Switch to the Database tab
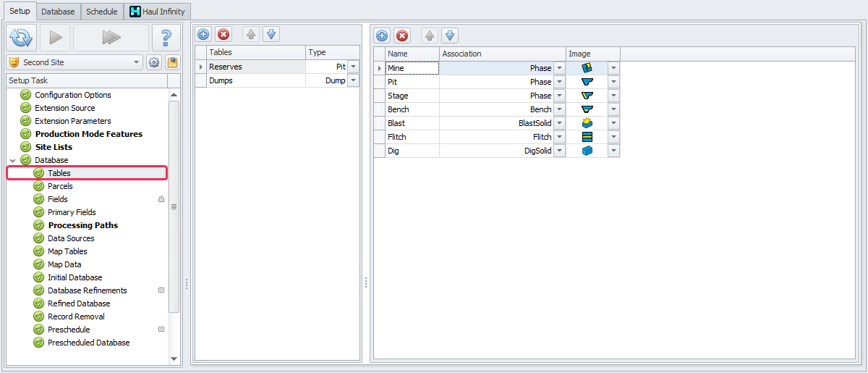This screenshot has width=868, height=373. coord(58,12)
